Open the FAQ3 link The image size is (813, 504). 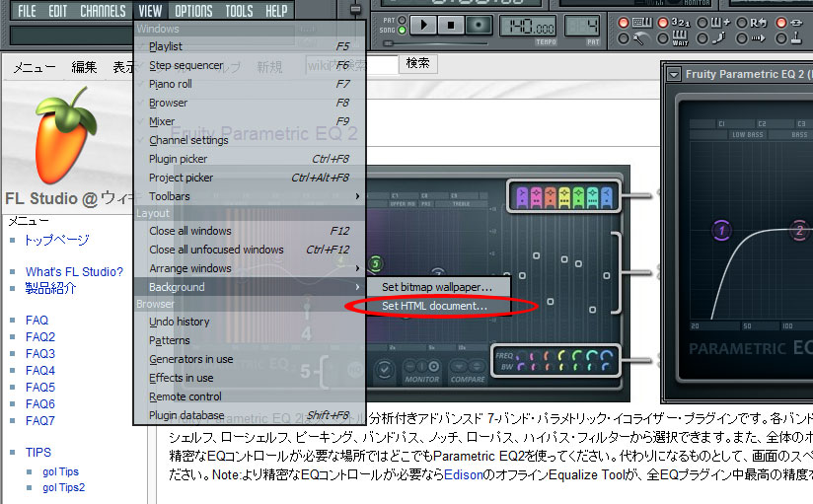point(39,354)
